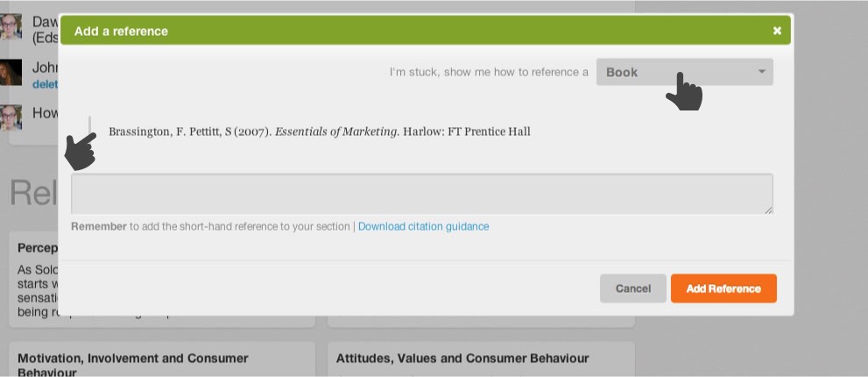Click the delete link under John
This screenshot has width=868, height=377.
[x=45, y=84]
